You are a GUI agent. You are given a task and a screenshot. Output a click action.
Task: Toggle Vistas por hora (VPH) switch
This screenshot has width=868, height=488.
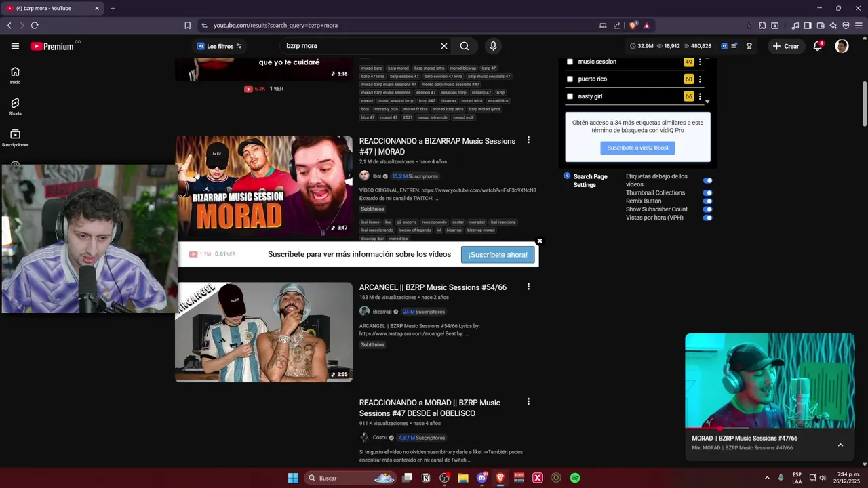click(x=707, y=218)
